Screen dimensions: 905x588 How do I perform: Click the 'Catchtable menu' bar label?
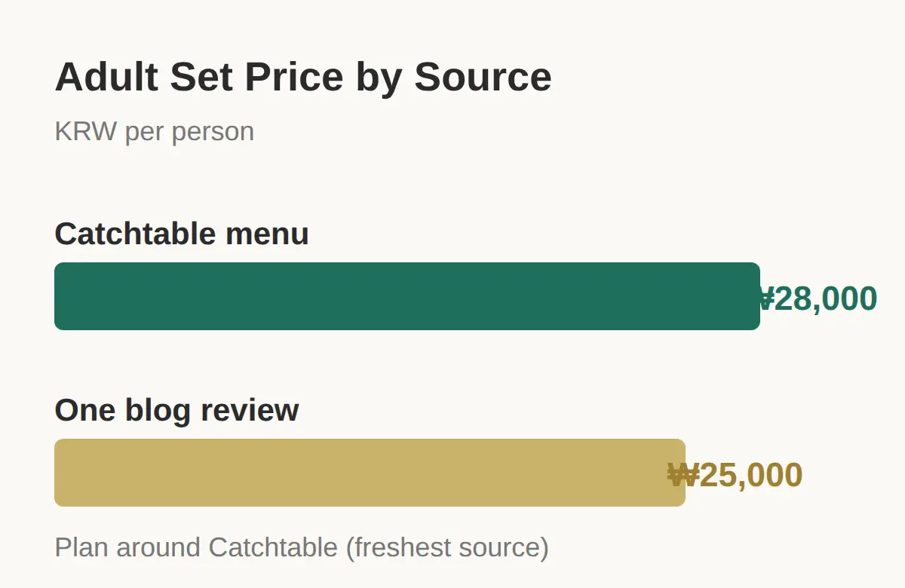182,234
